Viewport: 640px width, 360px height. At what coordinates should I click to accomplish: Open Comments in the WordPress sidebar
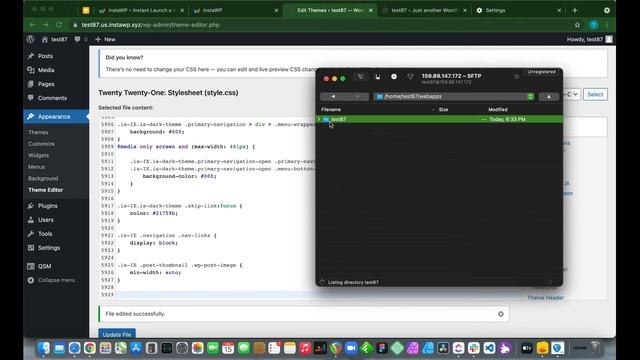52,98
